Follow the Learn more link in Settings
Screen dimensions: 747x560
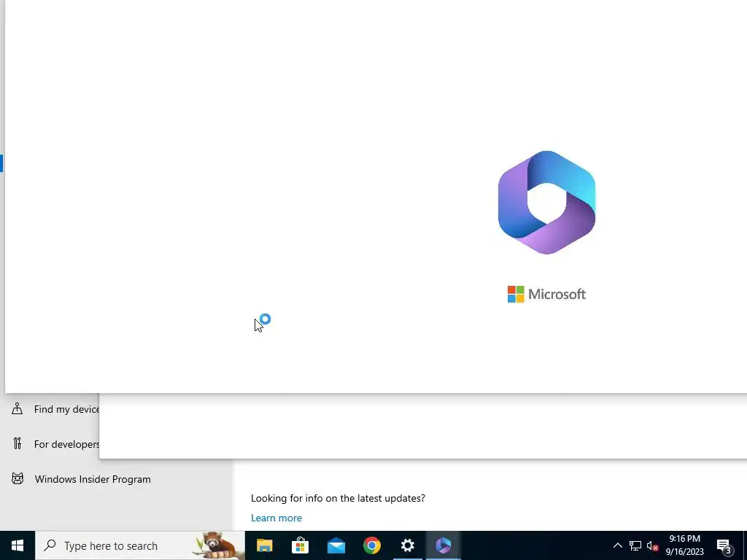[x=276, y=518]
